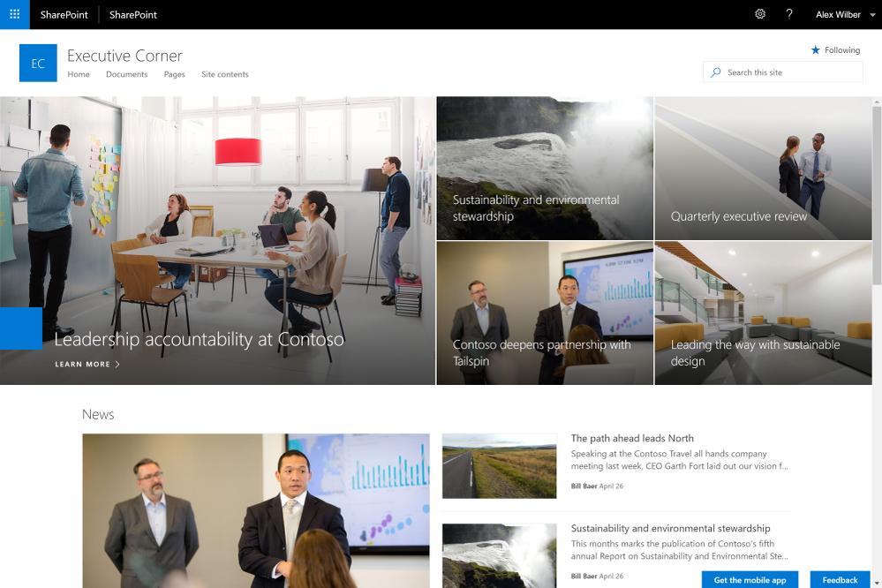
Task: Click the scrollbar down arrow
Action: click(877, 584)
